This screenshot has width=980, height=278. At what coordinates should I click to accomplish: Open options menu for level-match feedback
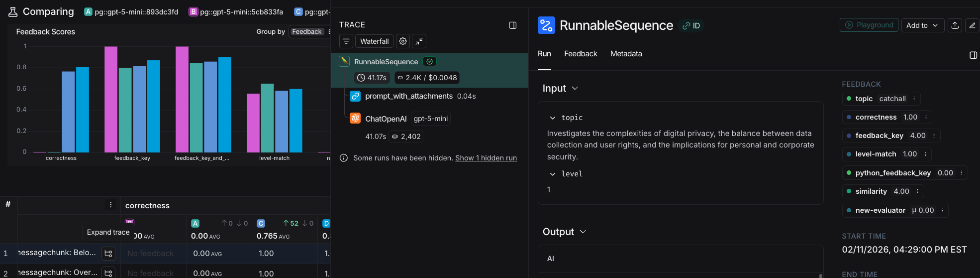[925, 154]
